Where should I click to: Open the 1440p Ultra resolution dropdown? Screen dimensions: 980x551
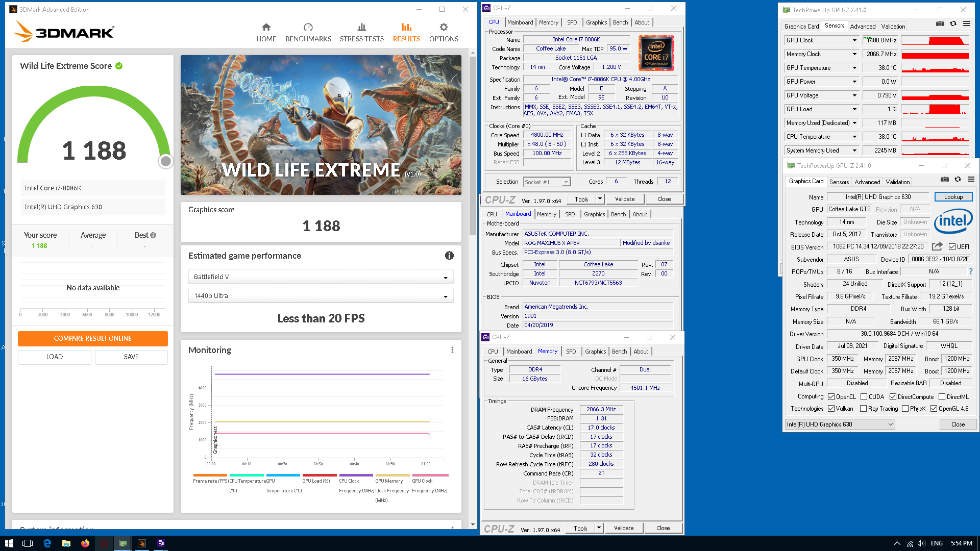[321, 296]
